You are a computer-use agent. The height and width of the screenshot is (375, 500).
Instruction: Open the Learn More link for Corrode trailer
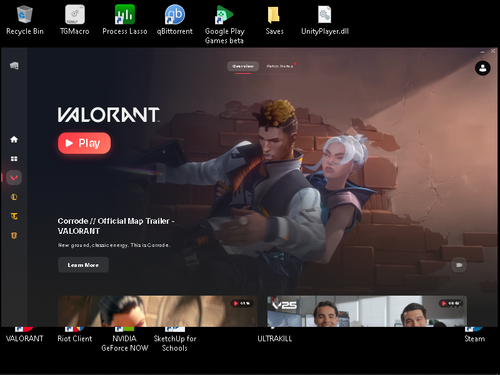click(83, 265)
